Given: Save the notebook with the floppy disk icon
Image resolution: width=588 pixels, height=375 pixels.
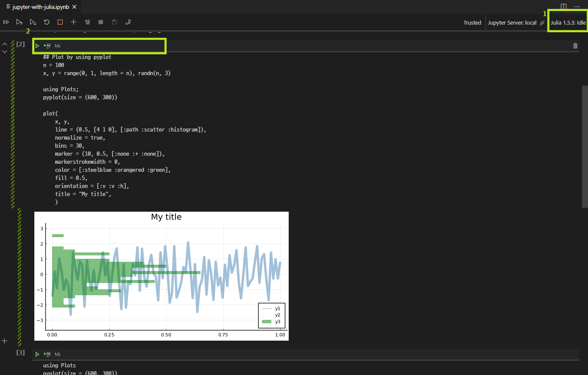Looking at the screenshot, I should click(114, 22).
